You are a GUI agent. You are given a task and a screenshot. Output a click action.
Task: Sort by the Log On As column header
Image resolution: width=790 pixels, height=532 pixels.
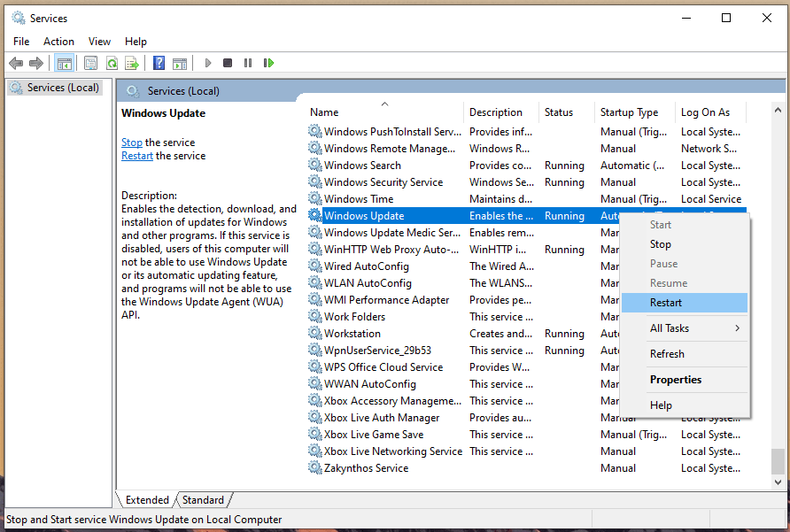tap(710, 112)
